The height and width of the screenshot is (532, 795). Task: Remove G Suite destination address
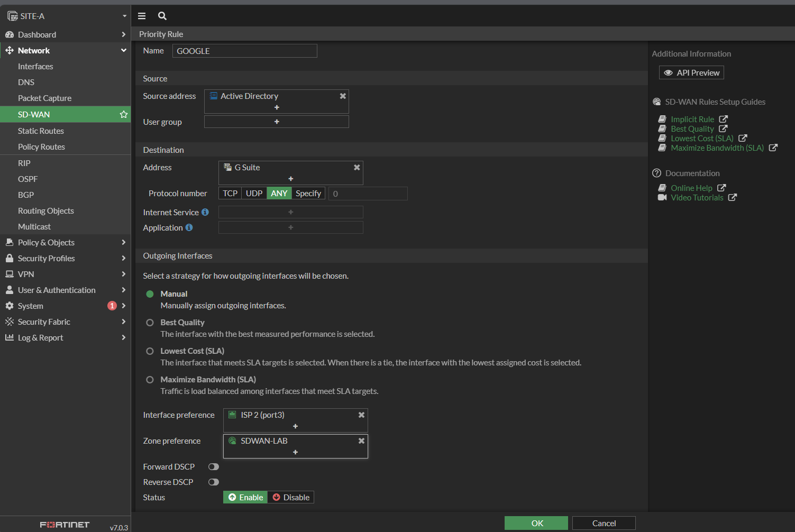357,168
